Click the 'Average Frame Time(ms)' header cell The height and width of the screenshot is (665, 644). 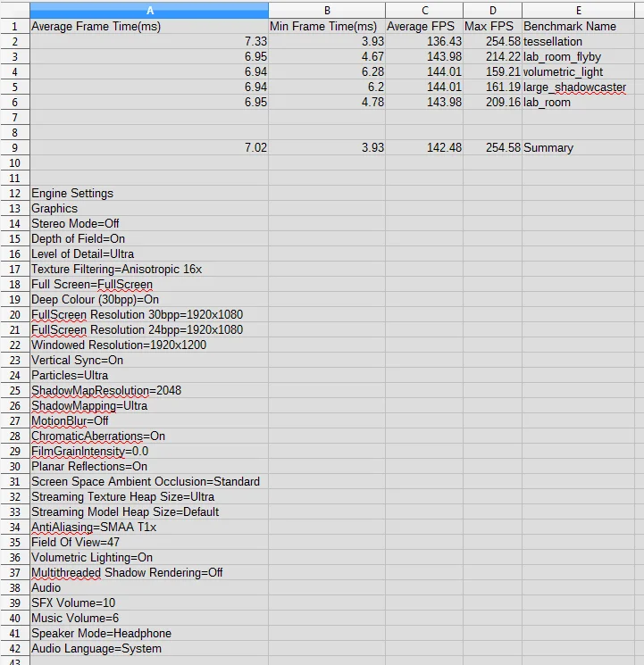click(149, 26)
